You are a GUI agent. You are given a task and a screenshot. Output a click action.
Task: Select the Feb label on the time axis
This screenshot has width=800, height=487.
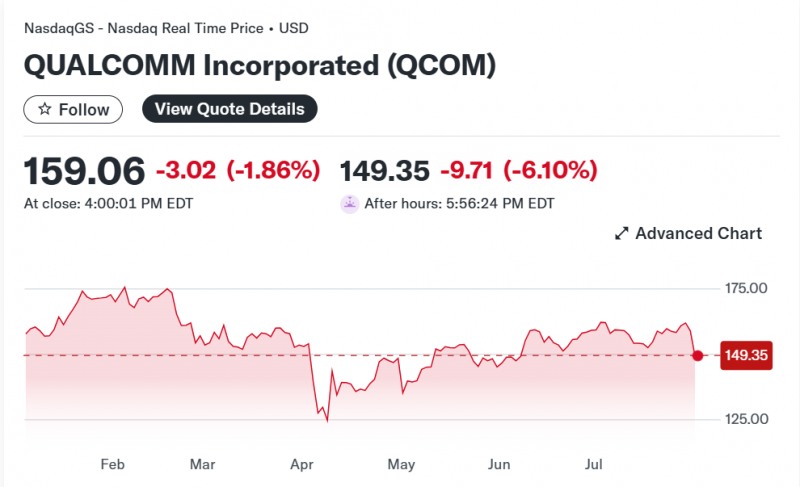click(x=112, y=465)
